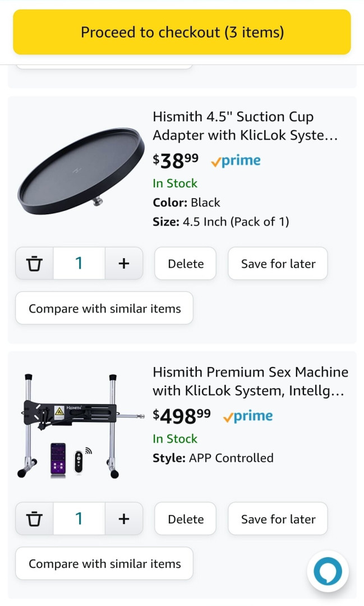This screenshot has width=364, height=606.
Task: Increase Suction Cup Adapter quantity with plus
Action: [x=124, y=263]
